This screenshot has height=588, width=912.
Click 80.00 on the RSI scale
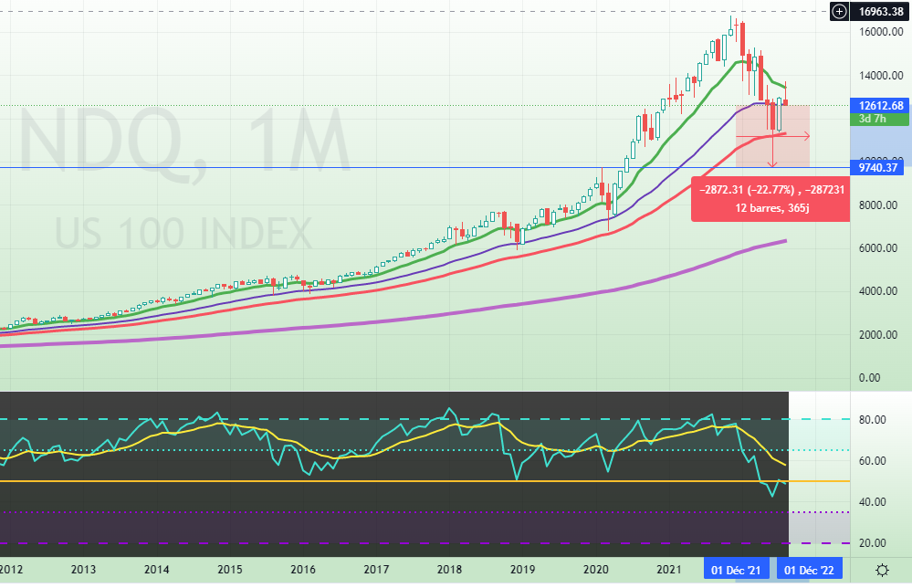pyautogui.click(x=873, y=419)
